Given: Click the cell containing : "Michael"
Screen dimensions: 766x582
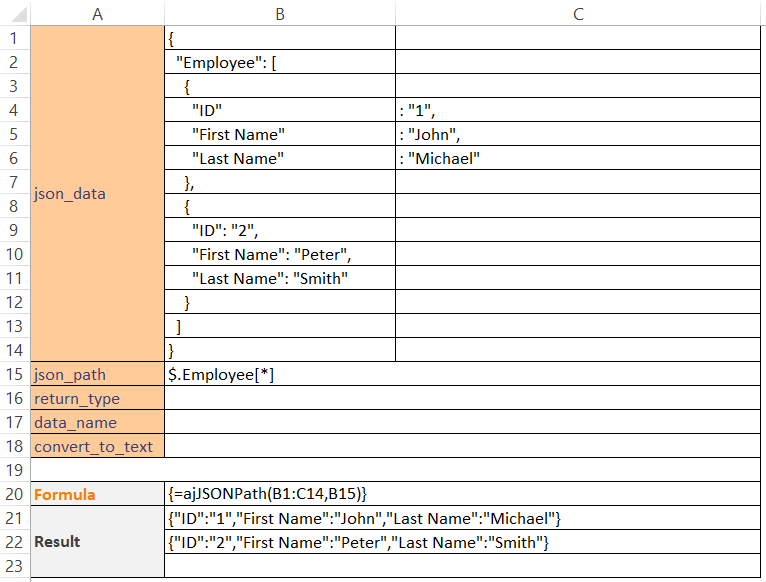Looking at the screenshot, I should [578, 158].
